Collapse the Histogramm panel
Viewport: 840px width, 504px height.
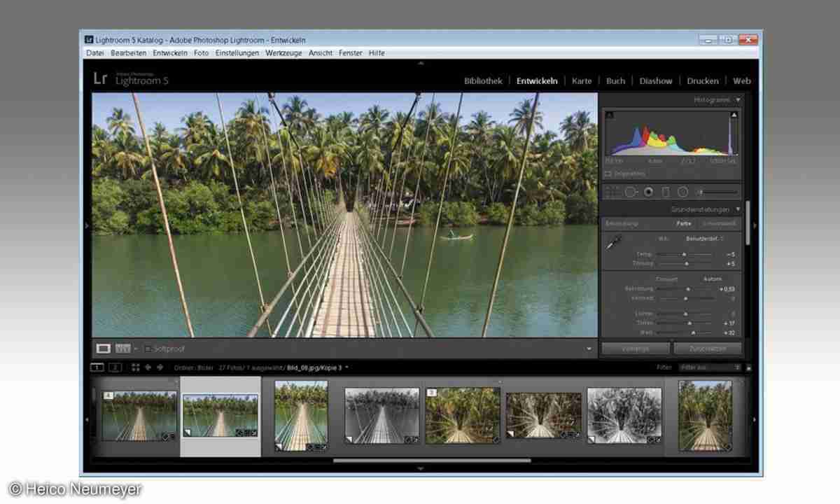click(738, 100)
